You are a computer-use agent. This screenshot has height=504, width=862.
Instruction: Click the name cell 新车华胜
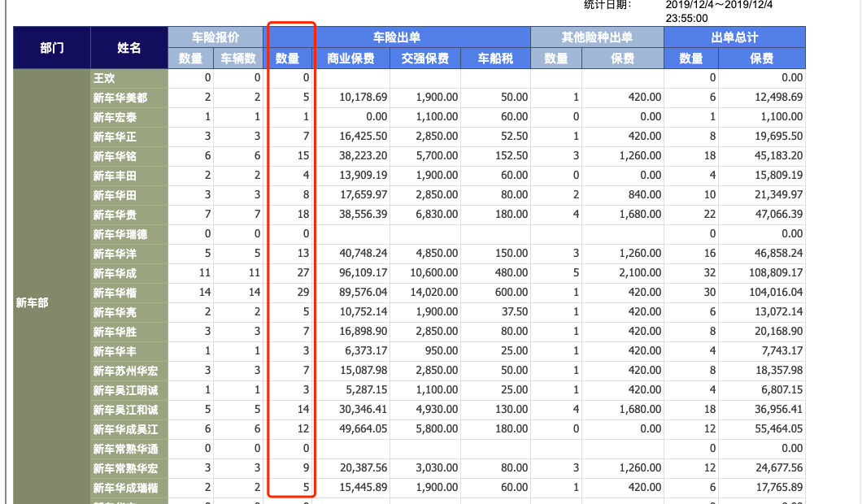(129, 332)
